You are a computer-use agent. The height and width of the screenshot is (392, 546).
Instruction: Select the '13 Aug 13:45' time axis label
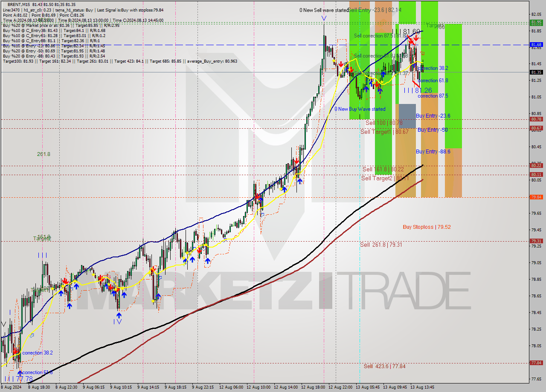pos(423,387)
